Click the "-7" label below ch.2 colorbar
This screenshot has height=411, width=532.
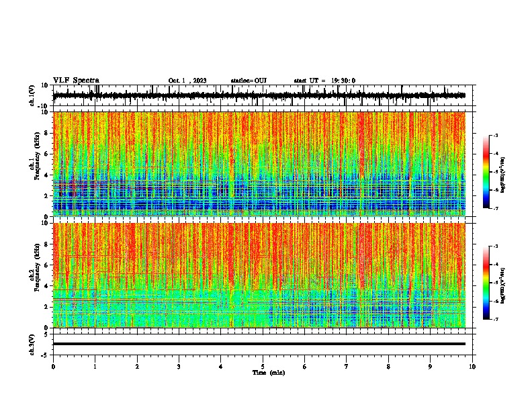pyautogui.click(x=495, y=319)
